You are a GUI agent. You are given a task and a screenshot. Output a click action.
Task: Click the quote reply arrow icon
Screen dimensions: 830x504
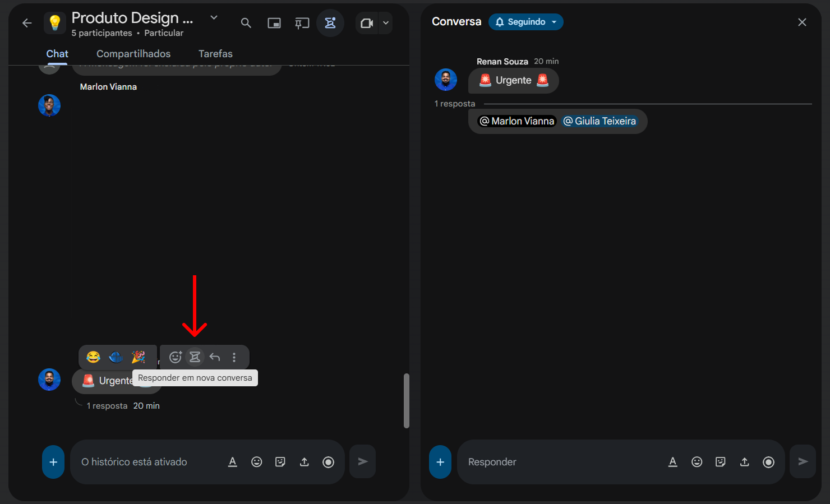click(215, 357)
